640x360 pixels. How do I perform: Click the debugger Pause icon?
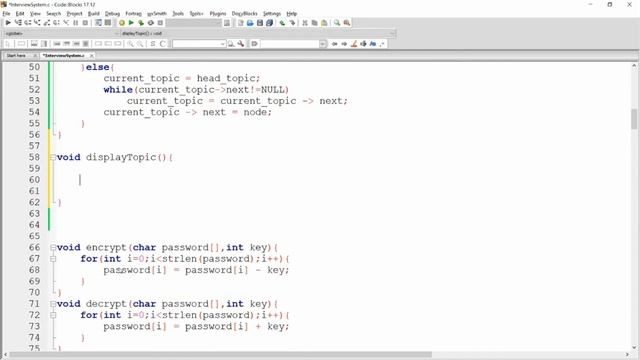point(76,23)
